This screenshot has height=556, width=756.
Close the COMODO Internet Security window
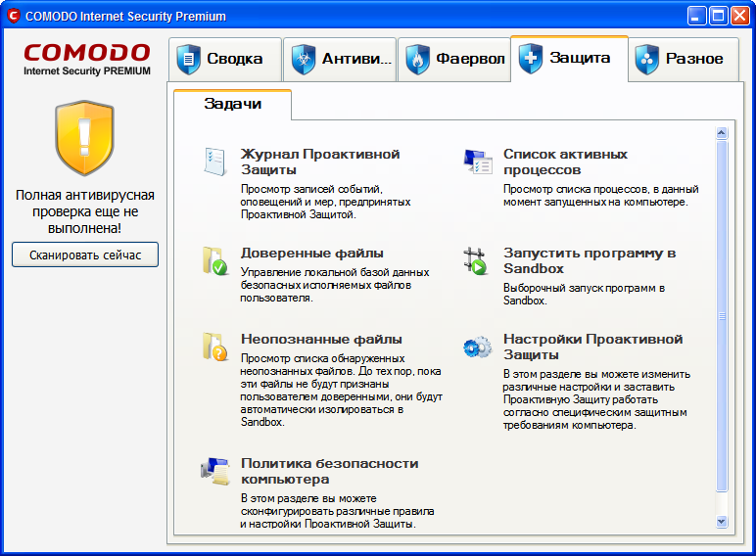[740, 16]
